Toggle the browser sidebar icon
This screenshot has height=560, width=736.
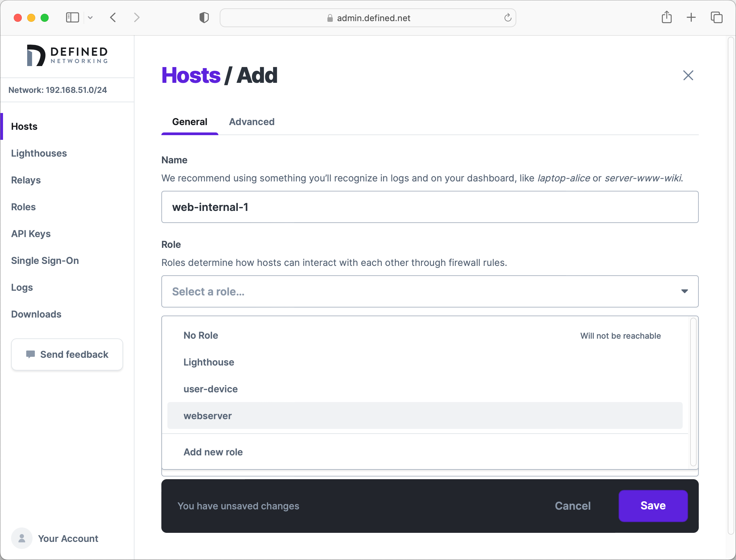[72, 17]
